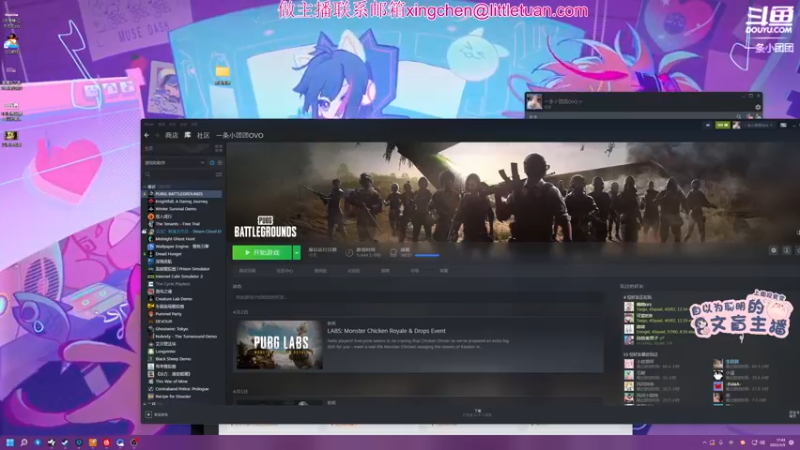
Task: Switch library to grid view icon
Action: [219, 148]
